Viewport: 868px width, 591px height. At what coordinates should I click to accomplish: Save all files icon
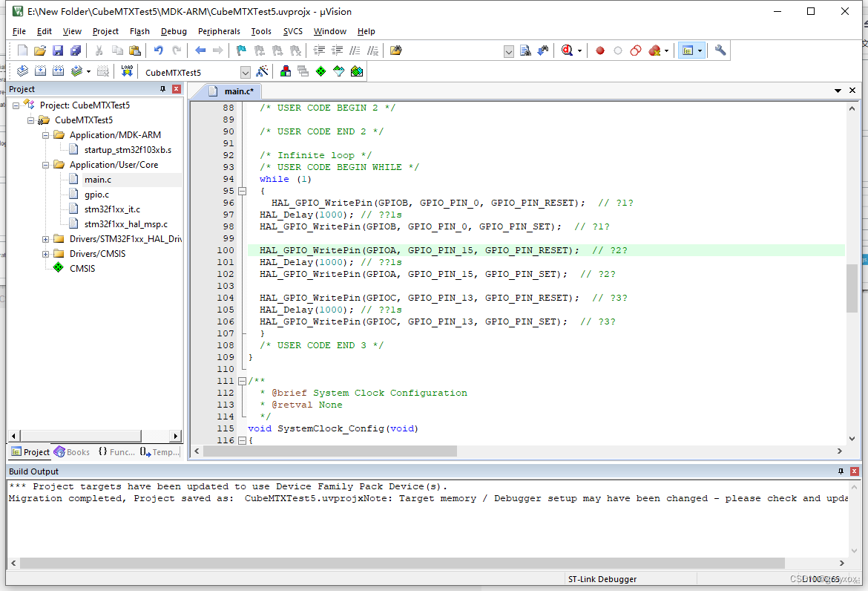point(75,50)
